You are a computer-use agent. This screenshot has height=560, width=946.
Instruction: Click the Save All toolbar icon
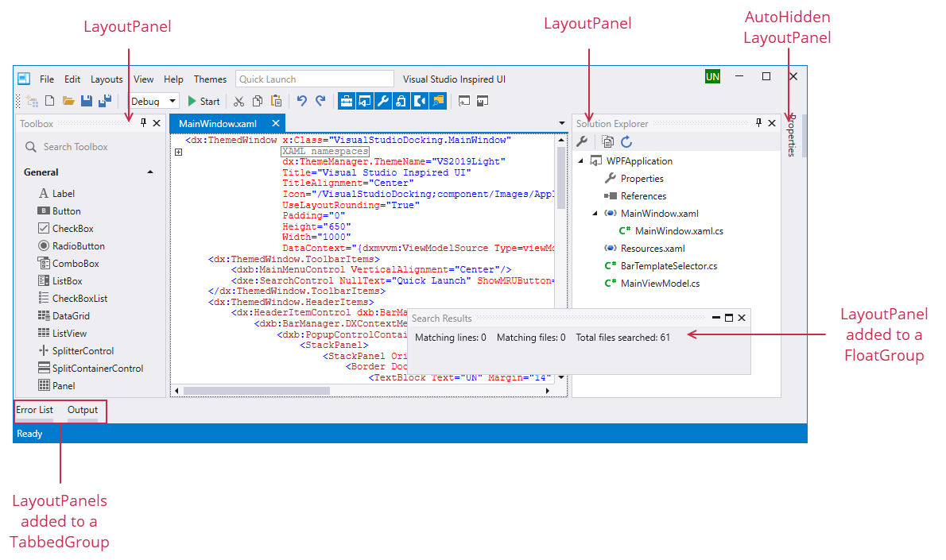pyautogui.click(x=105, y=101)
